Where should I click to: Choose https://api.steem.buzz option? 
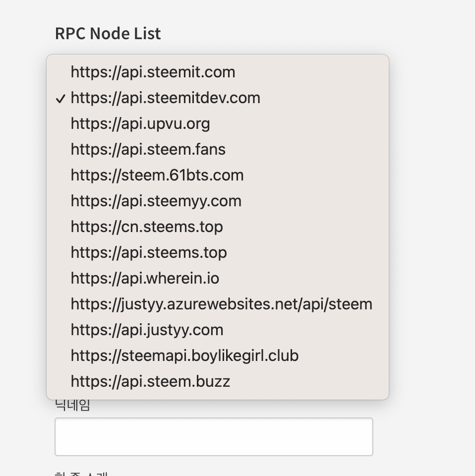point(150,382)
